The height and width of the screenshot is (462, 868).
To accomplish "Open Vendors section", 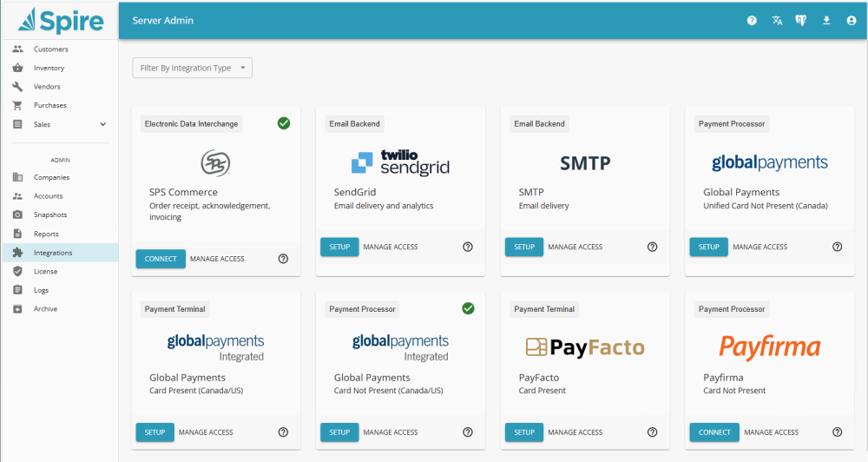I will click(47, 87).
